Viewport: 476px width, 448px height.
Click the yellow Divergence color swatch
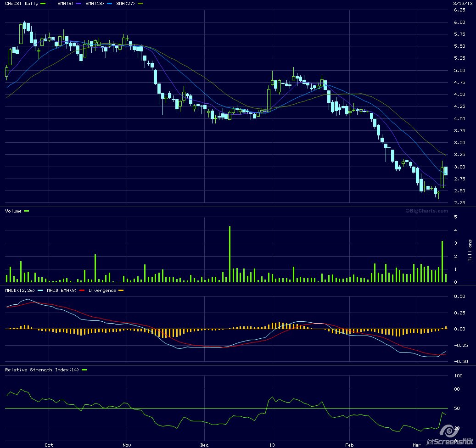[121, 291]
